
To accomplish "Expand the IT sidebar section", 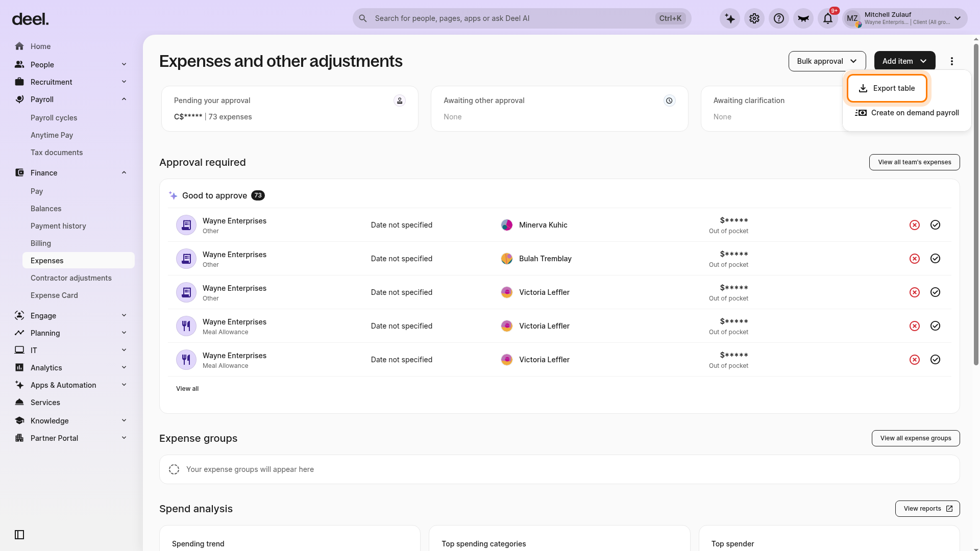I will (x=124, y=350).
